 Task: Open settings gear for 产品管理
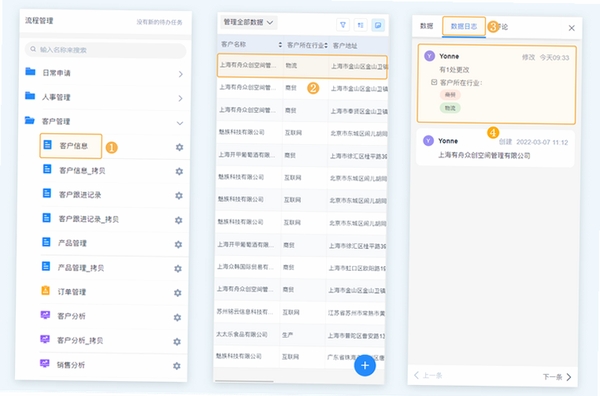178,244
